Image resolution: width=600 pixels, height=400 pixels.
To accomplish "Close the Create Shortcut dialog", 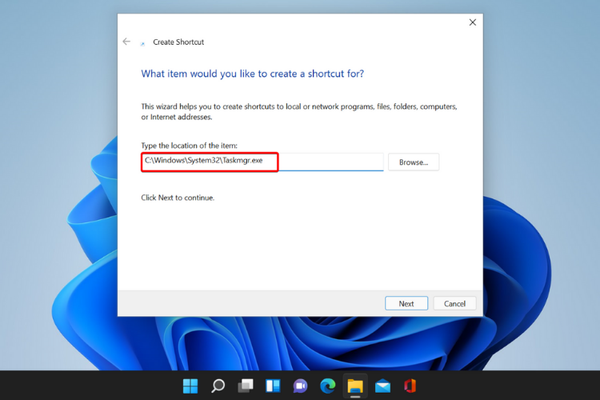I will (x=472, y=22).
